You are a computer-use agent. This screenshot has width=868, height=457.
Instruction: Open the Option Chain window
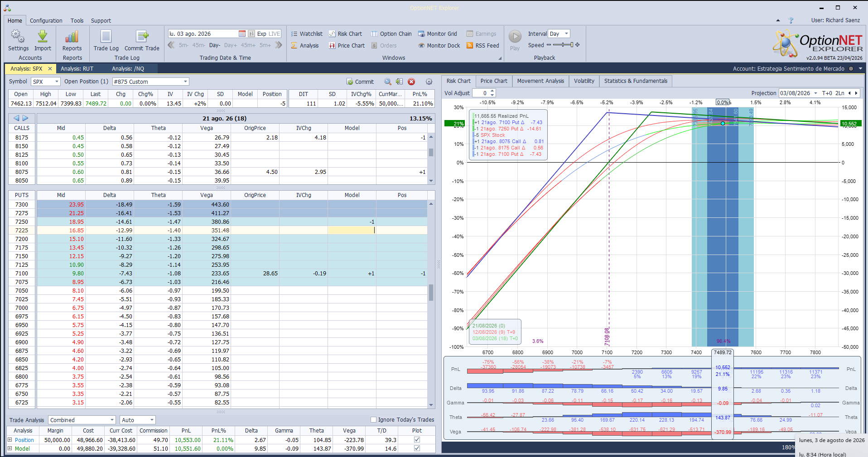(x=391, y=34)
